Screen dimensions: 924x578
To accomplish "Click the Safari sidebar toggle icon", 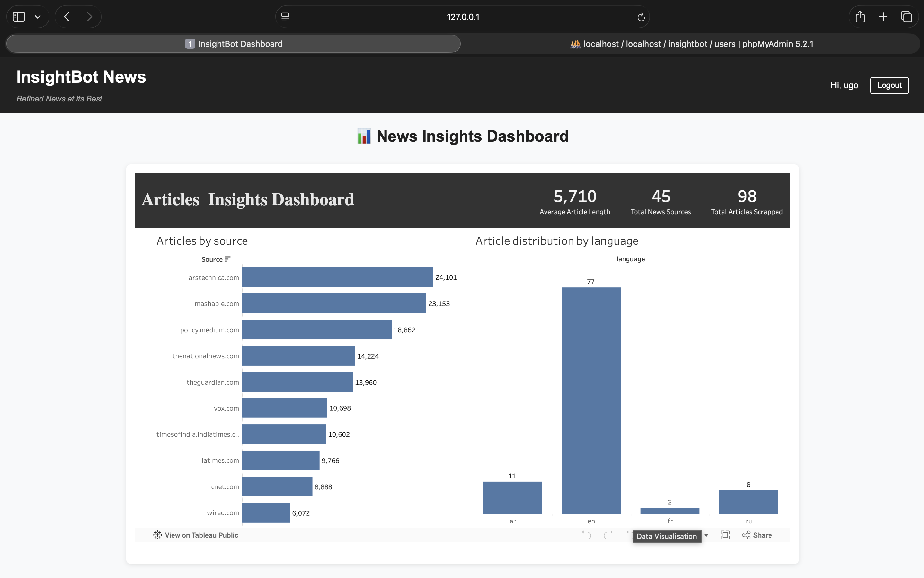I will click(x=19, y=17).
